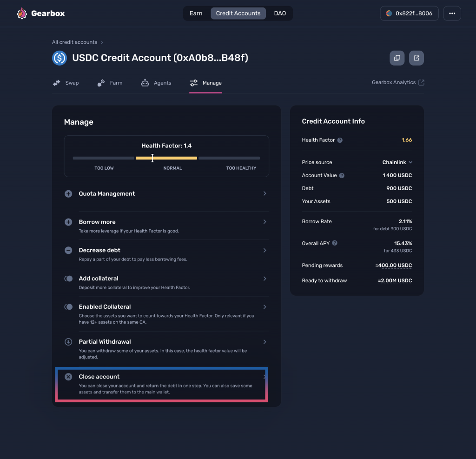The image size is (476, 459).
Task: Click the TOO LOW segment of health bar
Action: [x=104, y=158]
